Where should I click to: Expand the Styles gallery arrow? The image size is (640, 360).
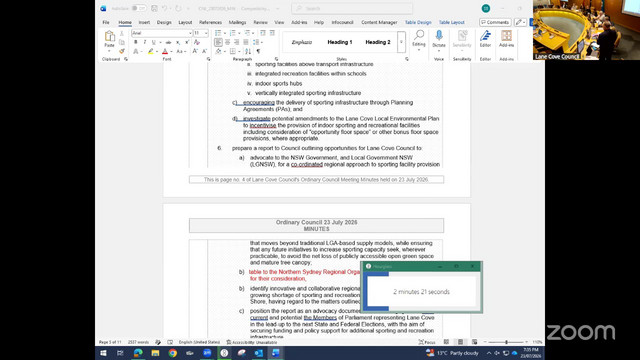pyautogui.click(x=401, y=42)
